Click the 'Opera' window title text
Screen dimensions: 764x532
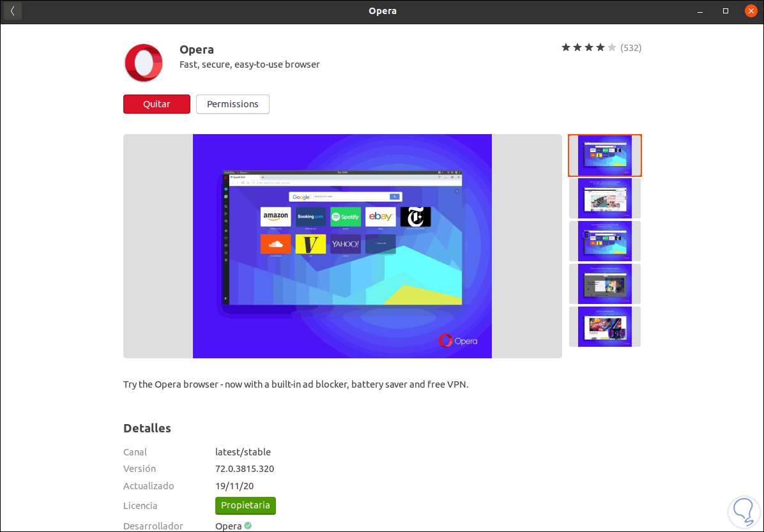pyautogui.click(x=383, y=11)
